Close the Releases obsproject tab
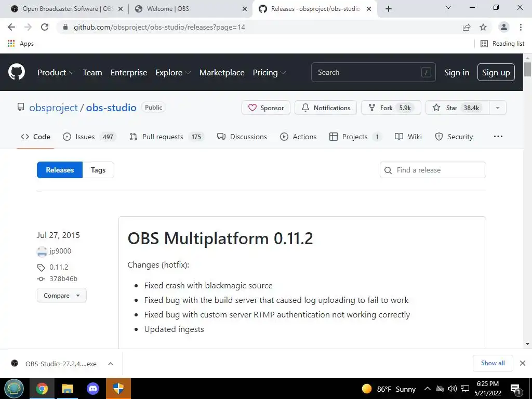Viewport: 532px width, 399px height. 369,9
